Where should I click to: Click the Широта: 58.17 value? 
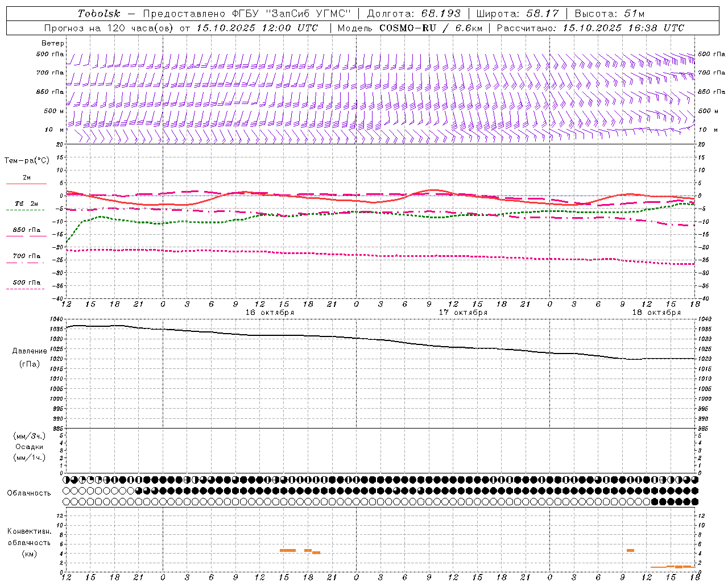click(x=518, y=14)
